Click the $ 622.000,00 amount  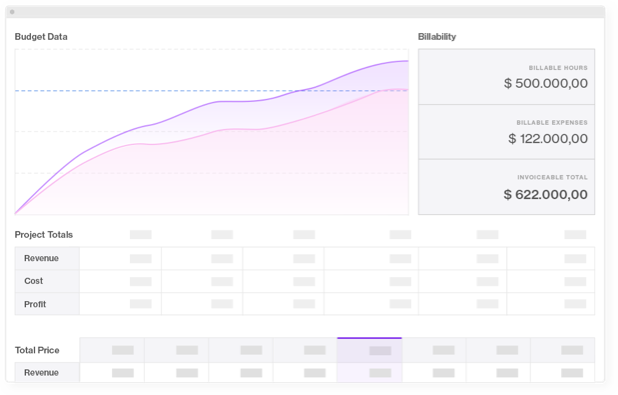(x=545, y=194)
